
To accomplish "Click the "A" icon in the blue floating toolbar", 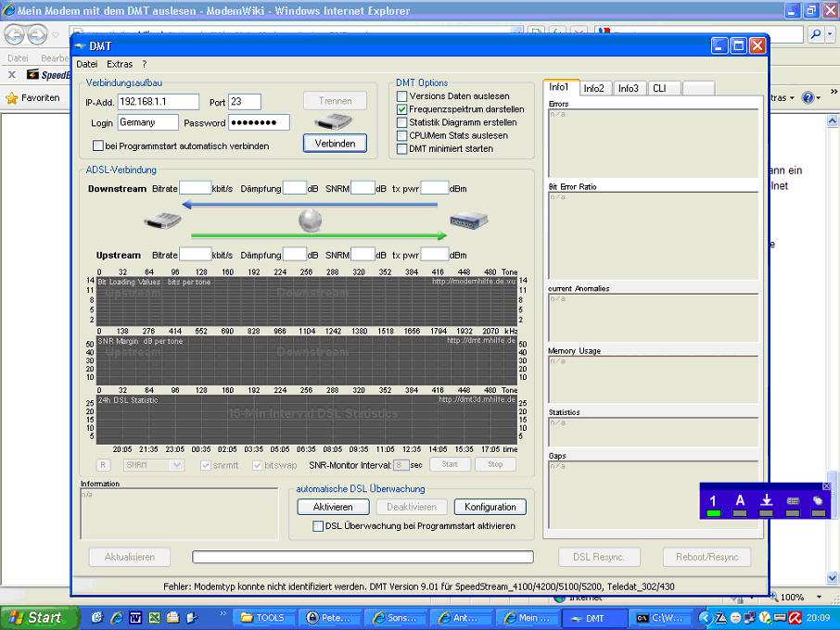I will coord(740,501).
